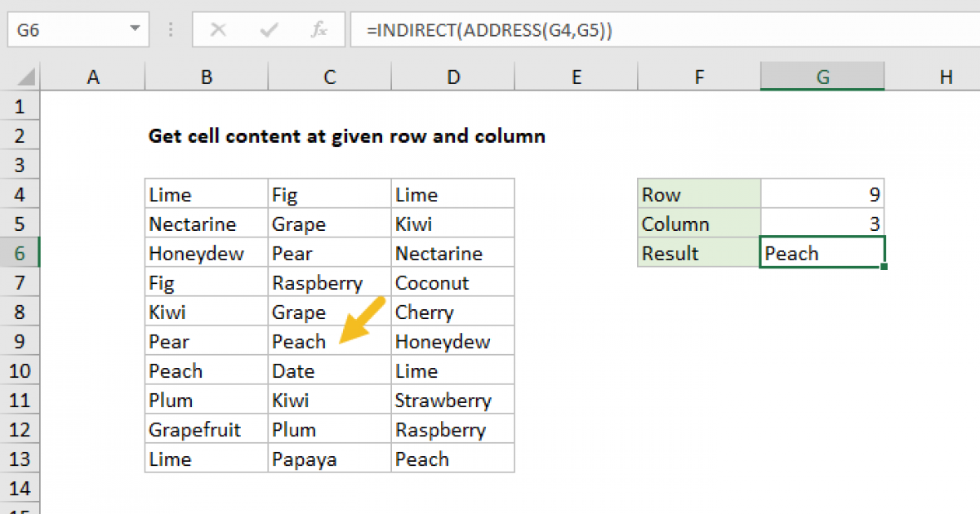Select the Row value cell with 9

click(x=822, y=195)
